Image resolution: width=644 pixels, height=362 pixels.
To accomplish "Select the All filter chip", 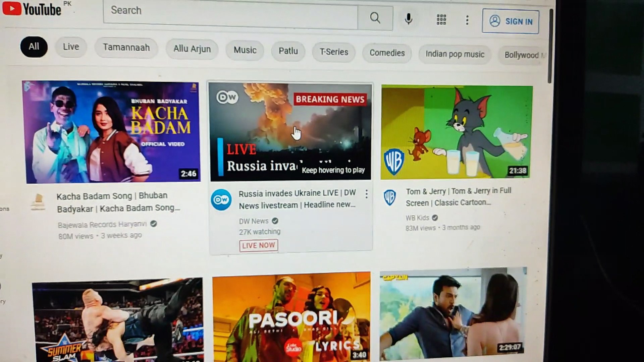I will point(34,47).
